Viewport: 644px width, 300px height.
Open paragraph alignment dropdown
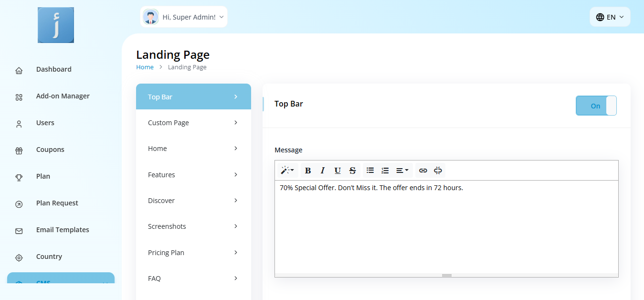point(402,171)
